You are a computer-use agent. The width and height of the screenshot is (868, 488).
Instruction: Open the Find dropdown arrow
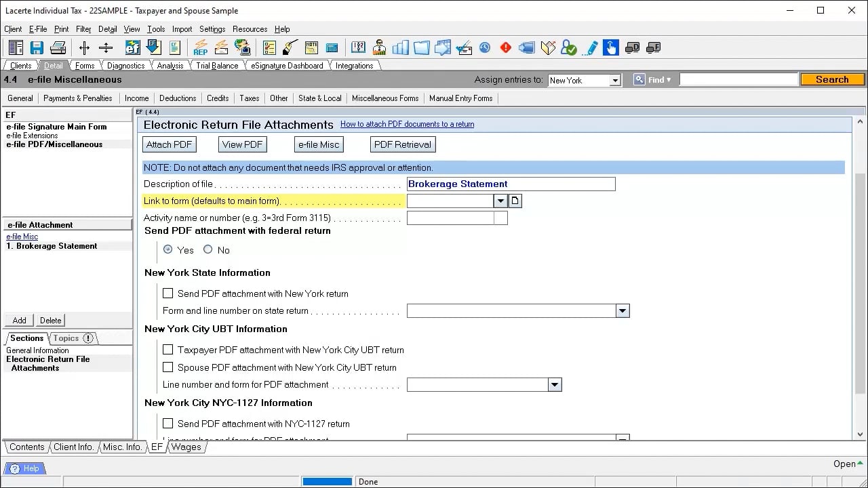669,80
